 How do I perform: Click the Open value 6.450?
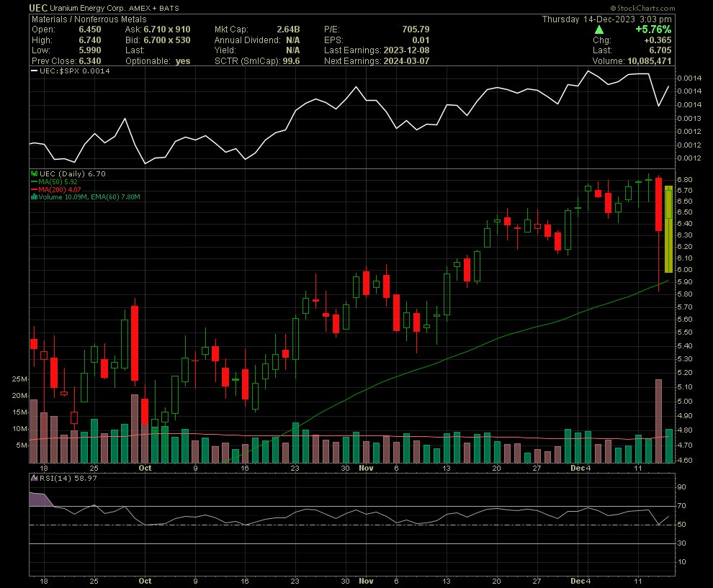click(x=90, y=30)
